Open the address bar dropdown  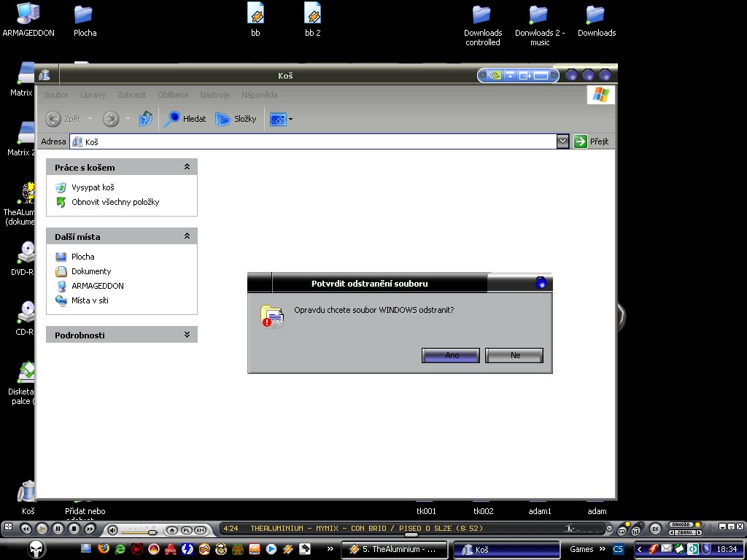[x=562, y=141]
